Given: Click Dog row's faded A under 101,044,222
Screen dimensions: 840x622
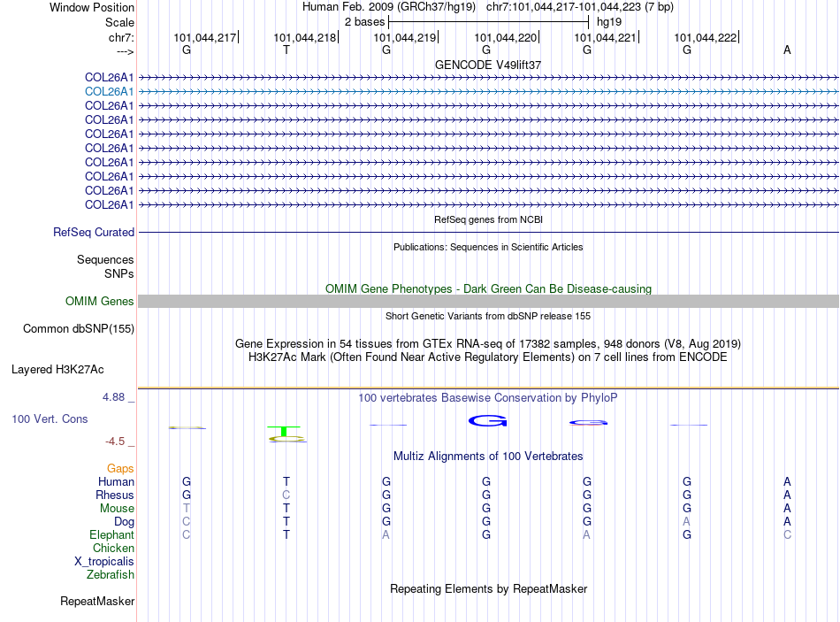Looking at the screenshot, I should click(687, 522).
